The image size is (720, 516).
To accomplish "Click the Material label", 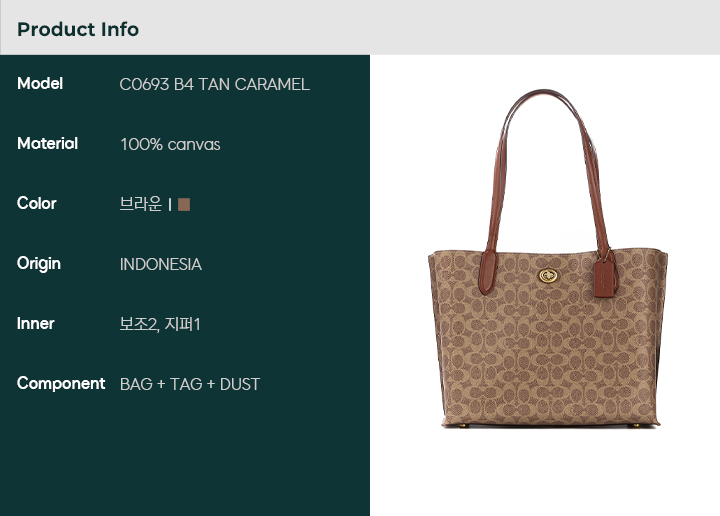I will [47, 144].
